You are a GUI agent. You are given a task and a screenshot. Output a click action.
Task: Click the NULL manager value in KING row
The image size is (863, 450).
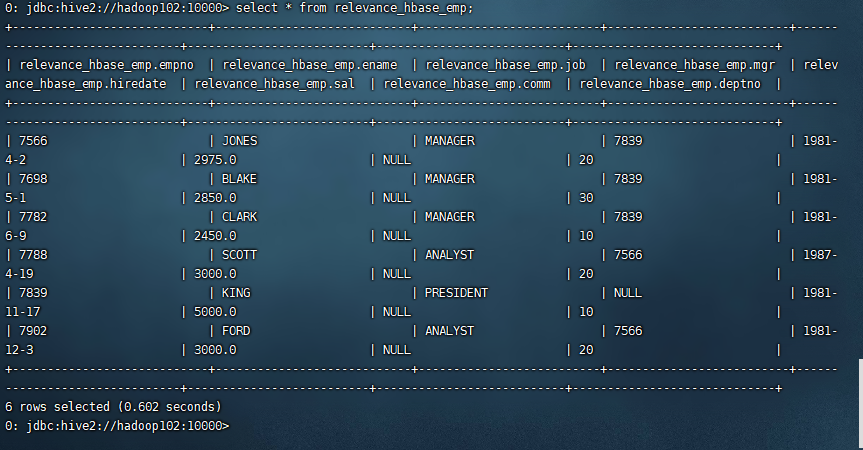[x=628, y=293]
